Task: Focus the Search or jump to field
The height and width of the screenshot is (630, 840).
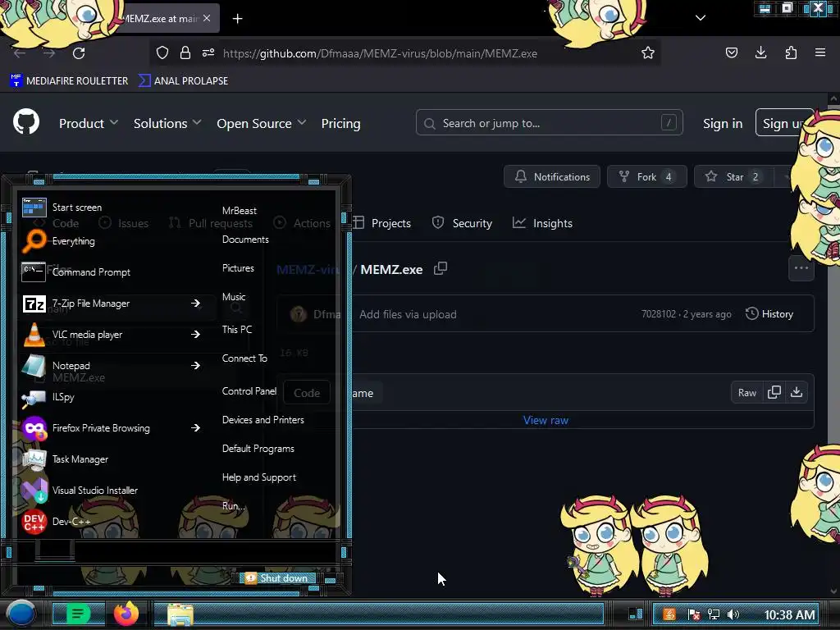Action: (x=549, y=123)
